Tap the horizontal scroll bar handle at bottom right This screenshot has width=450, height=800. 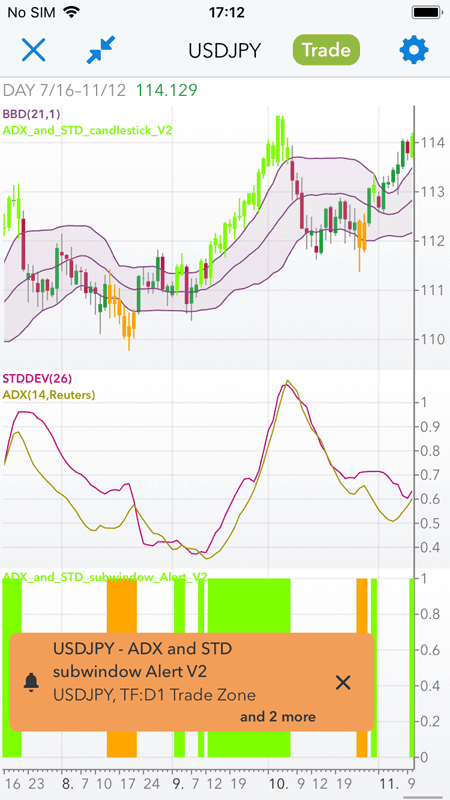pos(426,797)
